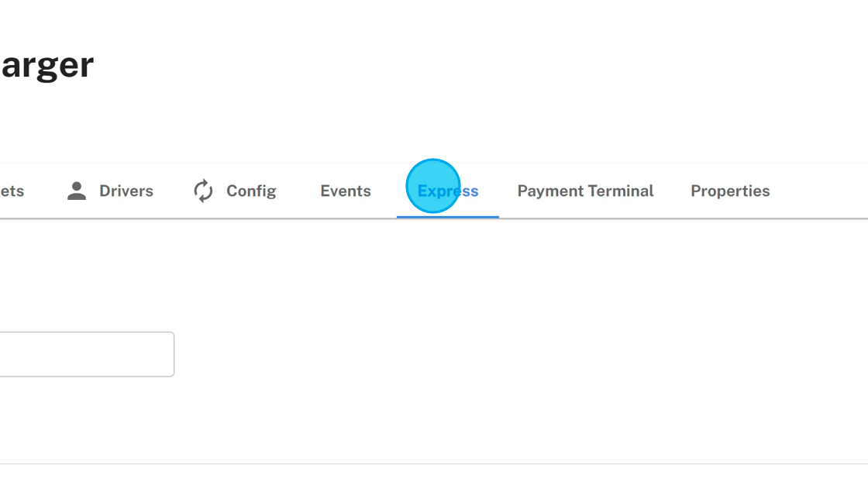Select the partially visible "ets" tab
This screenshot has height=485, width=868.
[x=12, y=191]
